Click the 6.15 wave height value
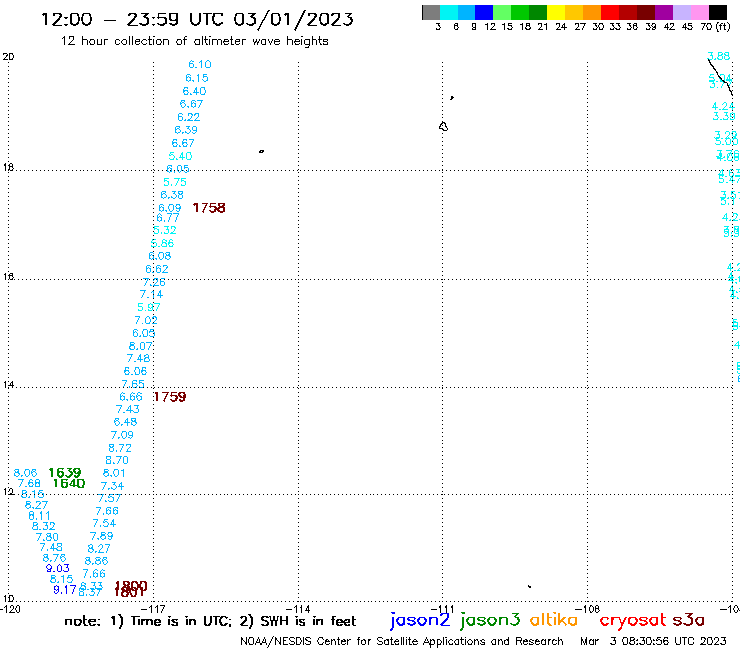740x650 pixels. [x=197, y=78]
